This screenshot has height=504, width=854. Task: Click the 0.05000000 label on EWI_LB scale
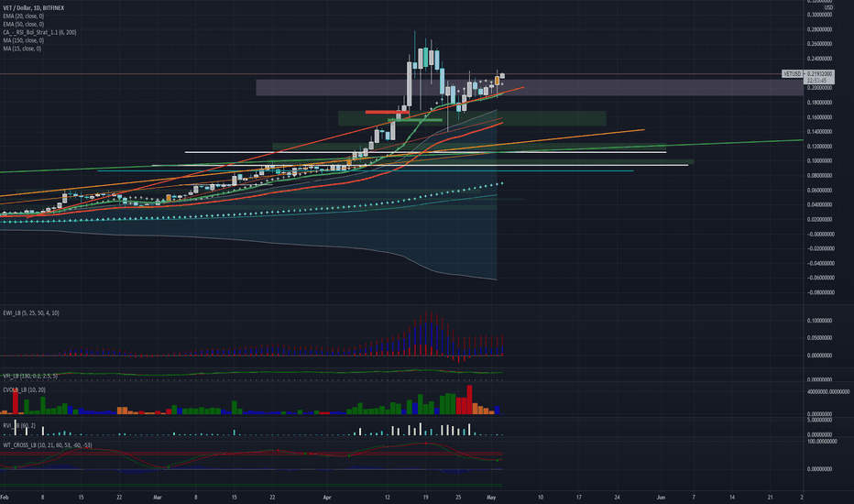pos(819,338)
